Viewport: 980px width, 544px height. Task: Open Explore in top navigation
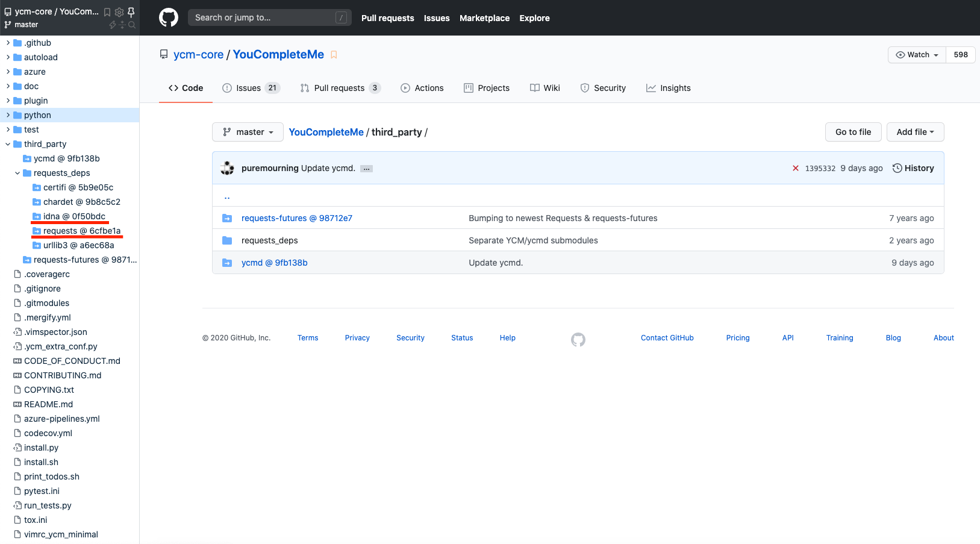[535, 18]
